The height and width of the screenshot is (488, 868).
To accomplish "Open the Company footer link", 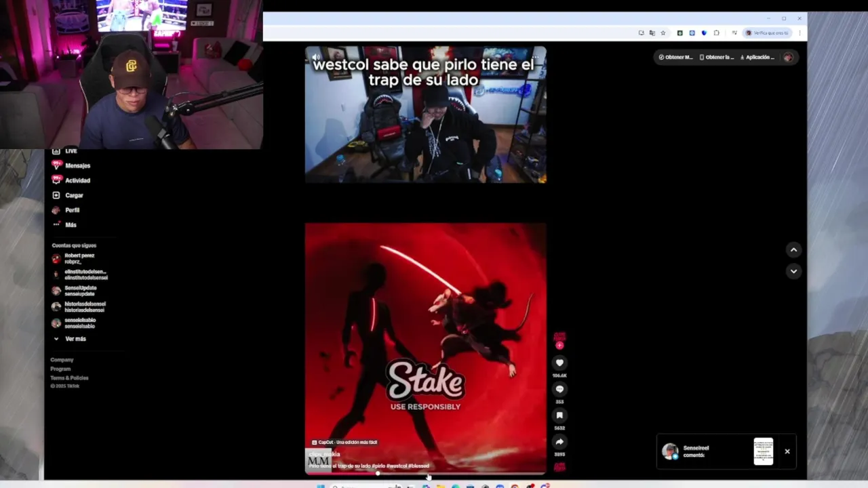I will pos(62,360).
